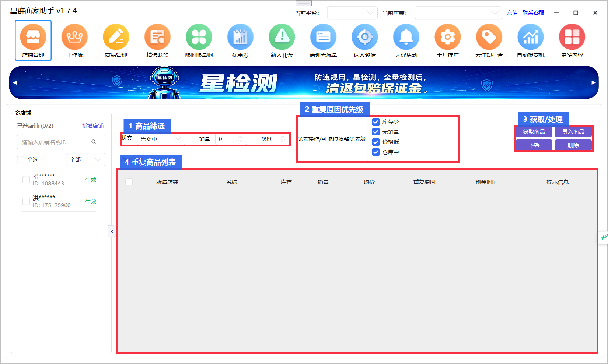The image size is (608, 364).
Task: Click the 新增店铺 link
Action: [x=92, y=126]
